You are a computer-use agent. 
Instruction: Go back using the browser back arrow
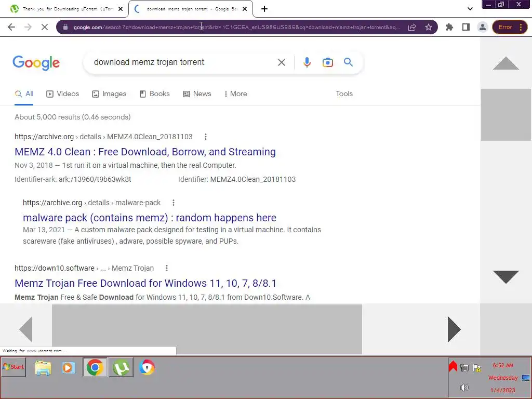[11, 27]
